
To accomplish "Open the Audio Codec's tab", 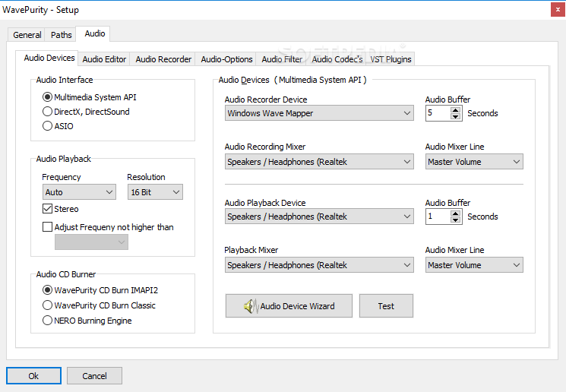I will click(337, 59).
